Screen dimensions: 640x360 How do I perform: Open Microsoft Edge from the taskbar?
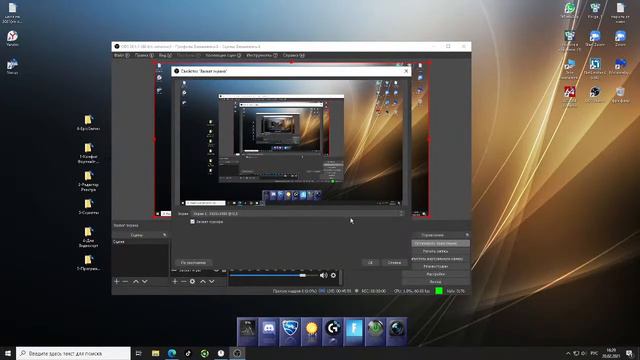pos(172,353)
